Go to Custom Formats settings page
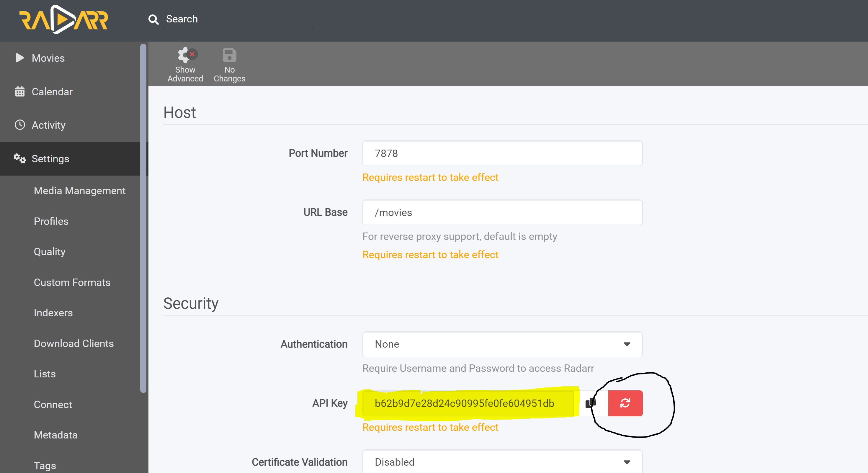 pos(72,282)
